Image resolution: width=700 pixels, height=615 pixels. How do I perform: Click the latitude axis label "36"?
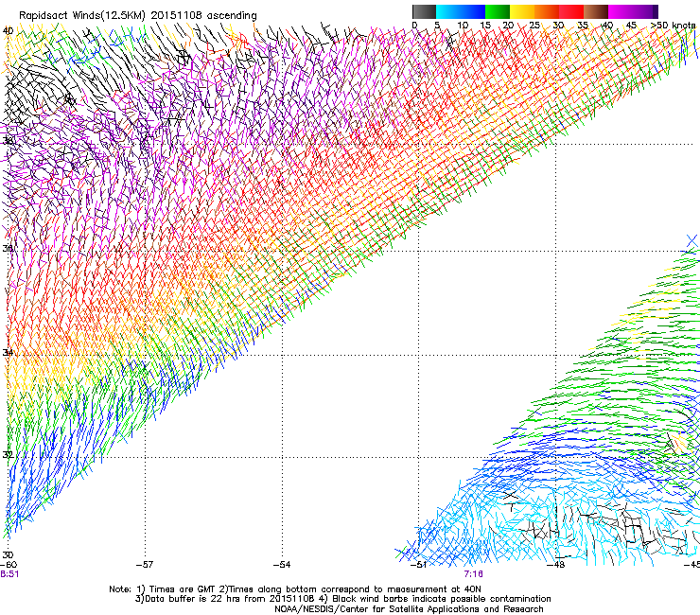[8, 248]
